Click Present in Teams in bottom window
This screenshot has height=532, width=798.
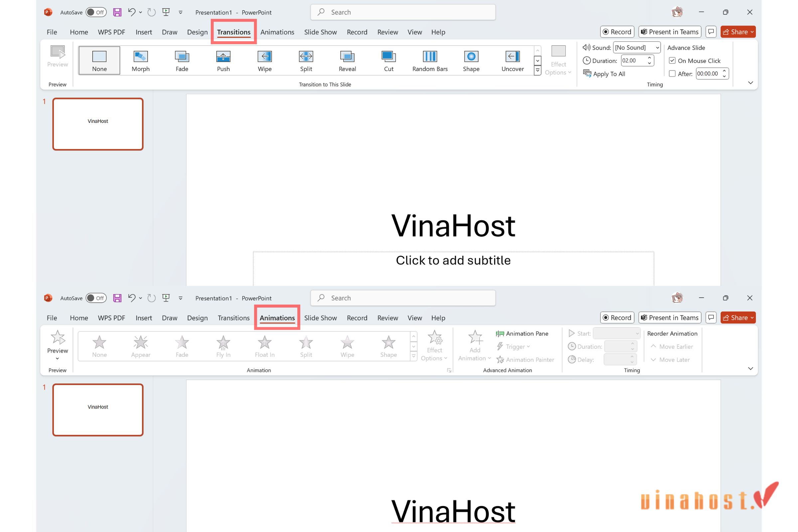click(x=670, y=318)
